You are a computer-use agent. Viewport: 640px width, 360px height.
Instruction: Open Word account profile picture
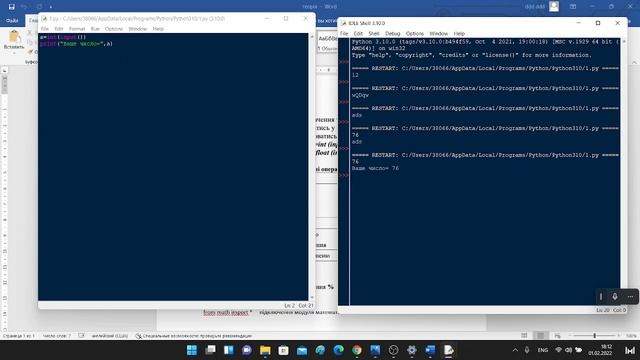tap(554, 7)
